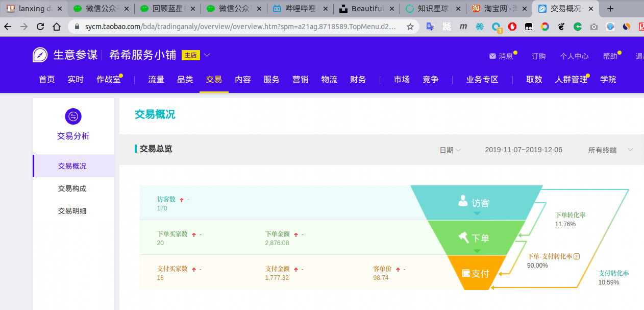Viewport: 644px width, 310px height.
Task: Expand the shop switcher chevron next to 主店
Action: (207, 55)
